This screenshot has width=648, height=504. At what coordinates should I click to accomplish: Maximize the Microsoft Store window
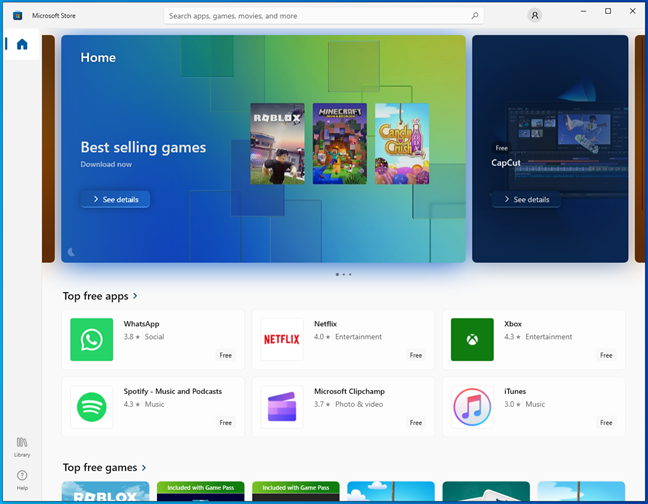[x=608, y=11]
